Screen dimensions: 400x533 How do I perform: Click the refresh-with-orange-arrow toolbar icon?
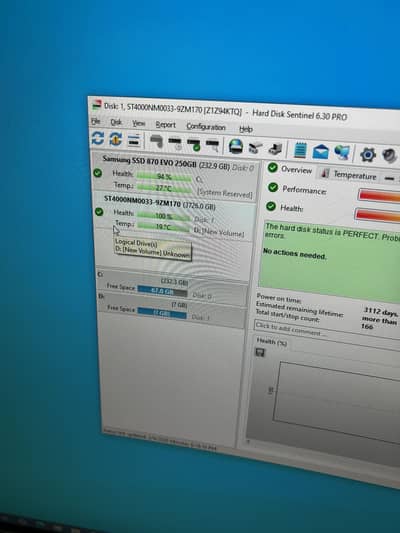[116, 139]
